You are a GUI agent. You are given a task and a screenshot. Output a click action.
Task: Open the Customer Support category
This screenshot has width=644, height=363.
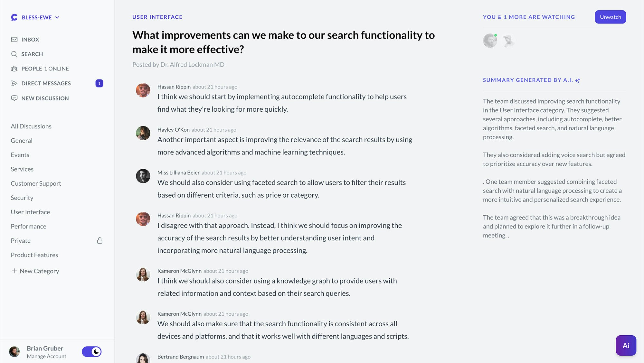tap(36, 183)
